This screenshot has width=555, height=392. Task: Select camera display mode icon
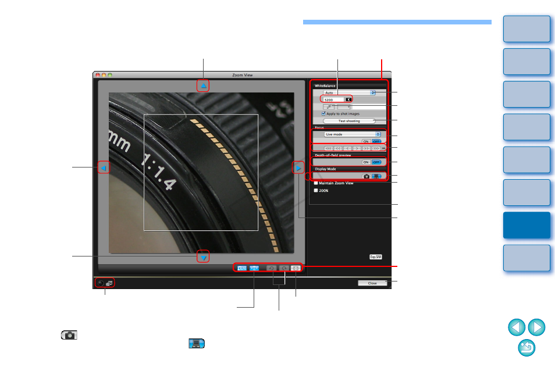(367, 176)
